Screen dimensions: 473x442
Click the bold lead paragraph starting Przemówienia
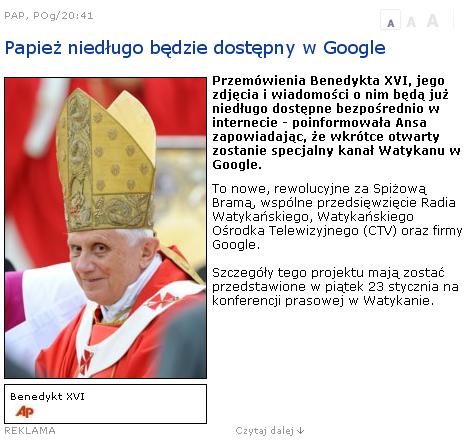pos(337,123)
